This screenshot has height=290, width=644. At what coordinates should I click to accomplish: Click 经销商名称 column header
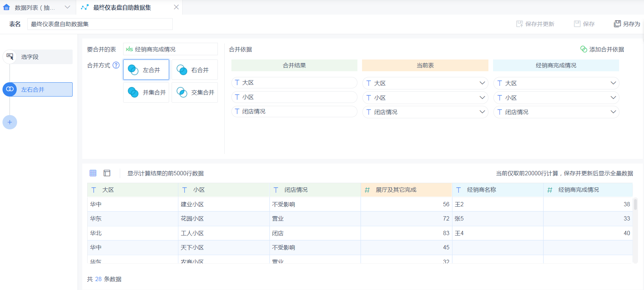coord(498,190)
